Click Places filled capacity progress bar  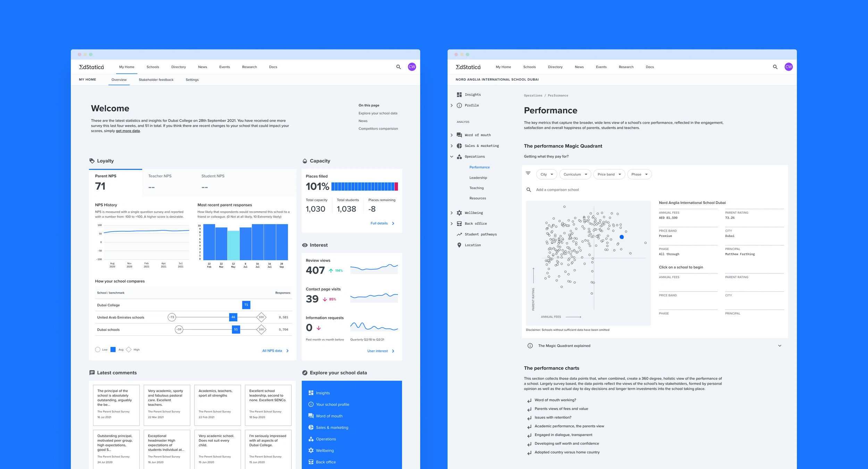[x=365, y=187]
